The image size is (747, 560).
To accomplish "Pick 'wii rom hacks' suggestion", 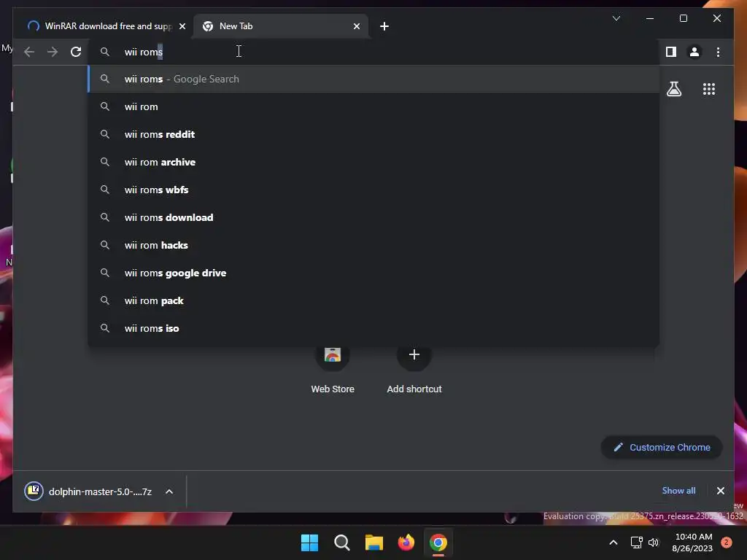I will [x=374, y=245].
